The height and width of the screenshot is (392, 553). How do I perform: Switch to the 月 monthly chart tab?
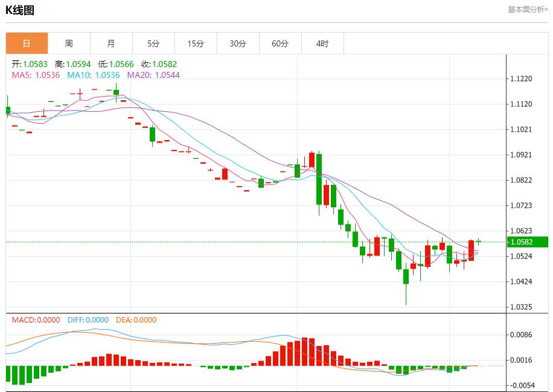(x=110, y=43)
